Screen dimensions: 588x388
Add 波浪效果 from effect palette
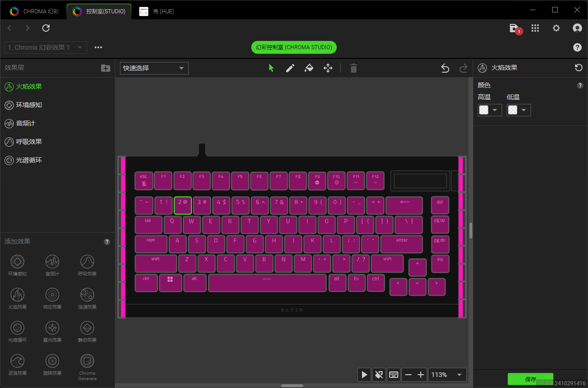point(17,365)
